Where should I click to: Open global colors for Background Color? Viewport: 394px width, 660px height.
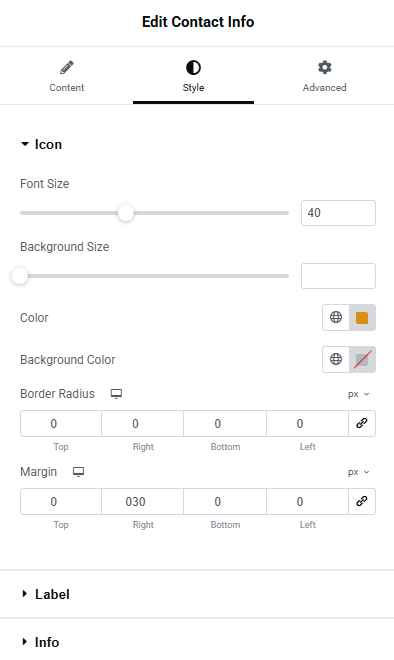pyautogui.click(x=336, y=359)
